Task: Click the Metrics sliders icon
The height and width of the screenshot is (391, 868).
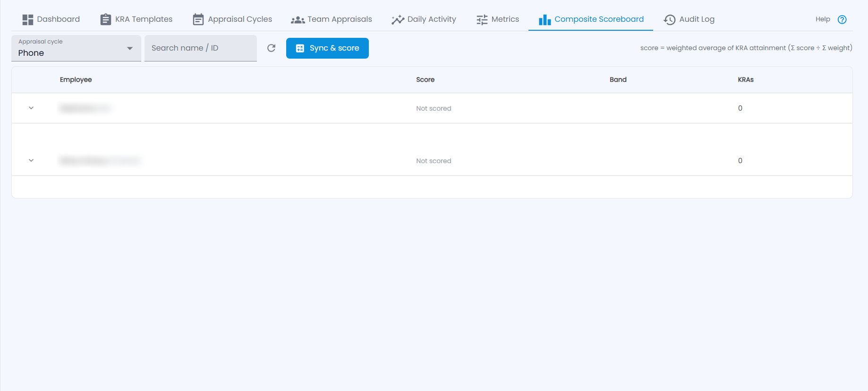Action: [482, 19]
